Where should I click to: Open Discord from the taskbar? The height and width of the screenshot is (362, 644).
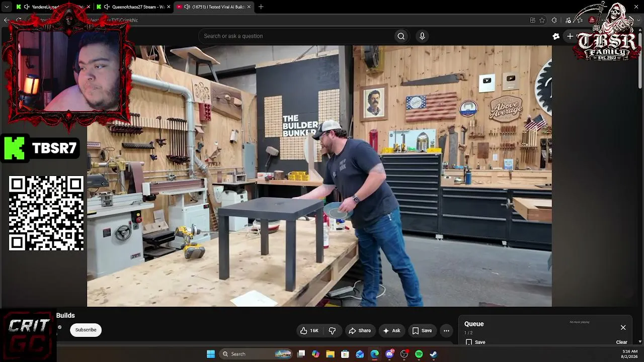click(389, 354)
